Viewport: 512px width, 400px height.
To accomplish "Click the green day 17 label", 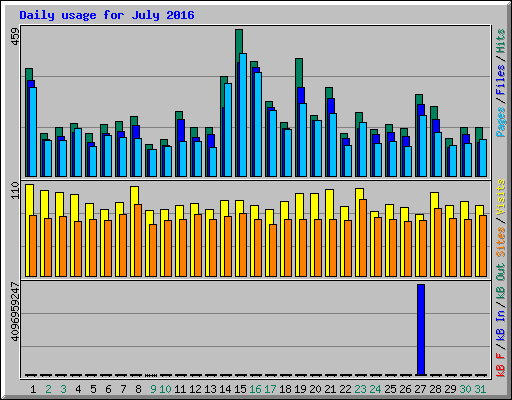I will [270, 389].
